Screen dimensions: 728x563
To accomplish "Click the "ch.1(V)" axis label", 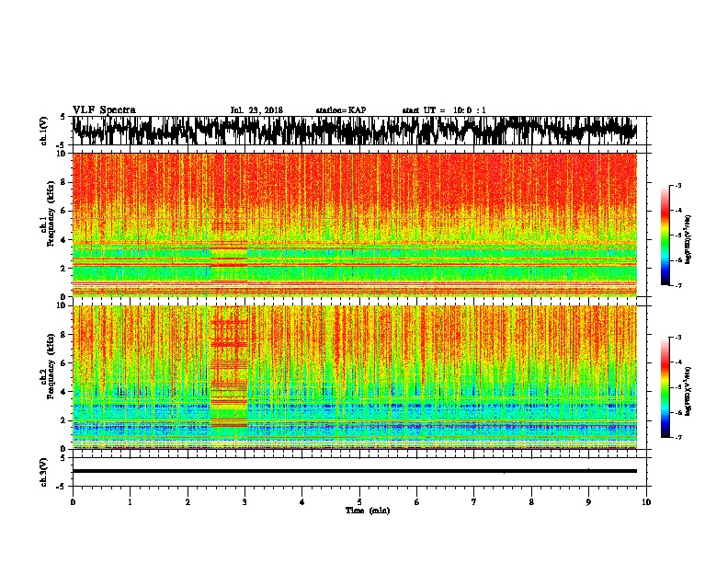I will coord(44,131).
